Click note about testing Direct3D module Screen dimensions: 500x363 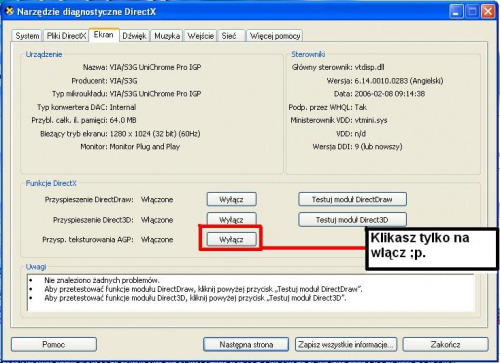(195, 298)
